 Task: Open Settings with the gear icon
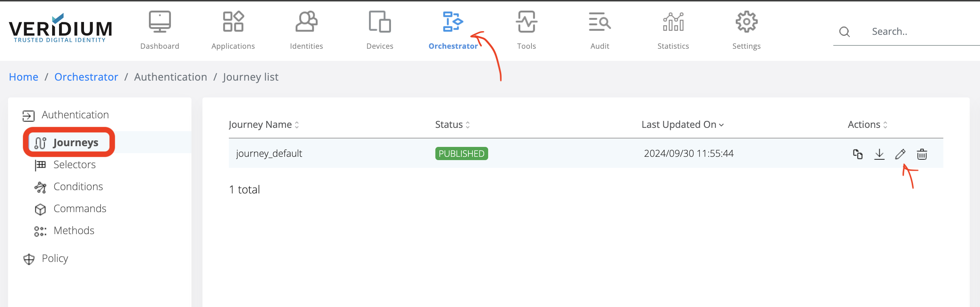(x=746, y=30)
